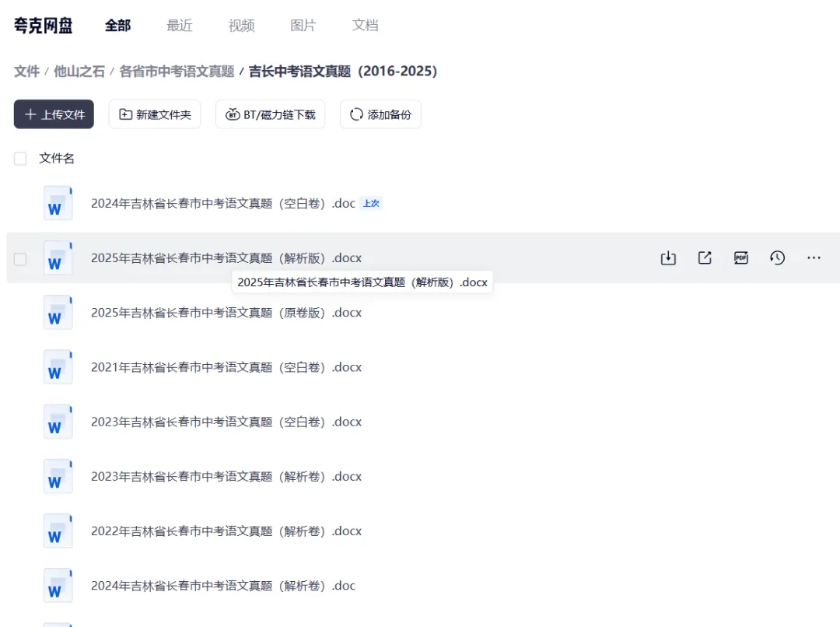Screen dimensions: 840x627
Task: Switch to the 图片 tab
Action: pos(303,25)
